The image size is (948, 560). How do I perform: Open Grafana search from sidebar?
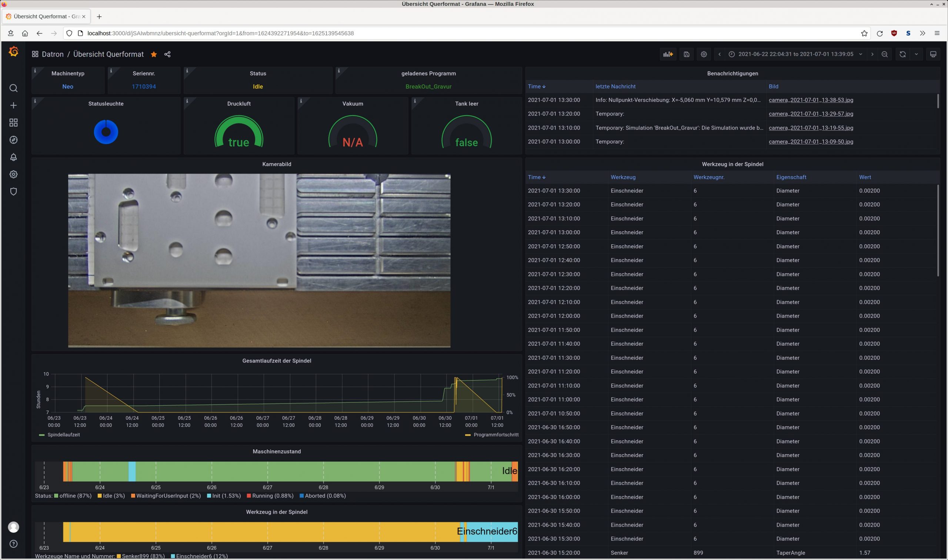(14, 88)
